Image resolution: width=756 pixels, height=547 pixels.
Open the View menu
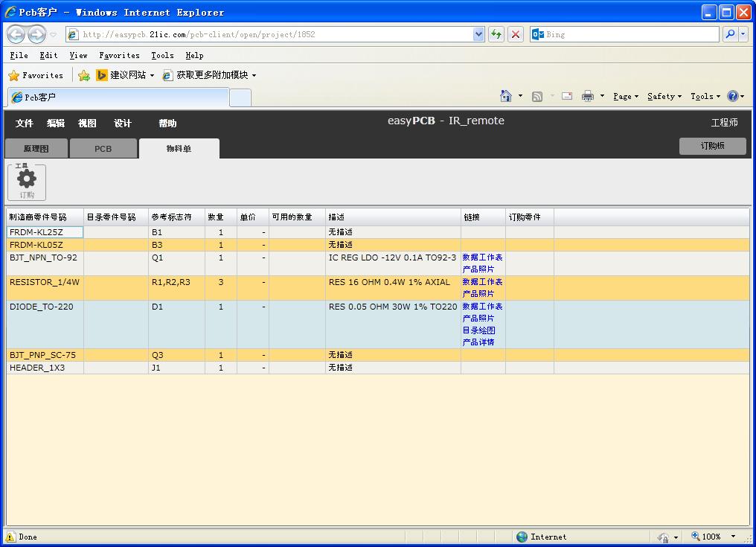point(79,56)
